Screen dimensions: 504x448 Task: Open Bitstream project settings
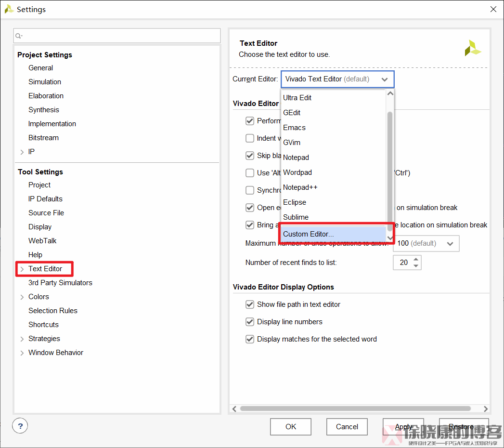coord(43,138)
